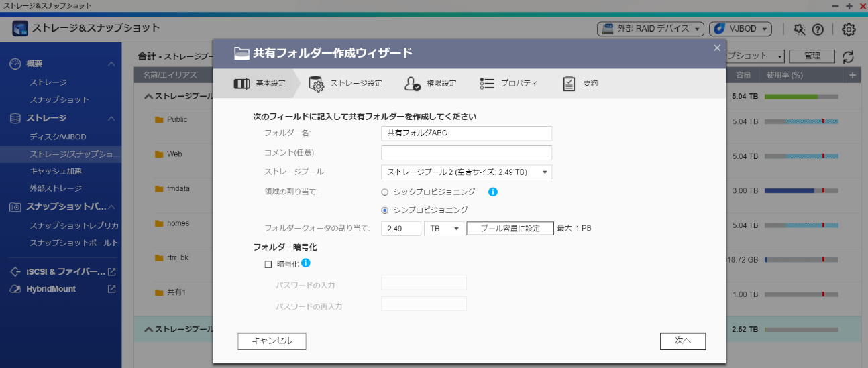868x368 pixels.
Task: Open the help question mark icon
Action: [818, 29]
